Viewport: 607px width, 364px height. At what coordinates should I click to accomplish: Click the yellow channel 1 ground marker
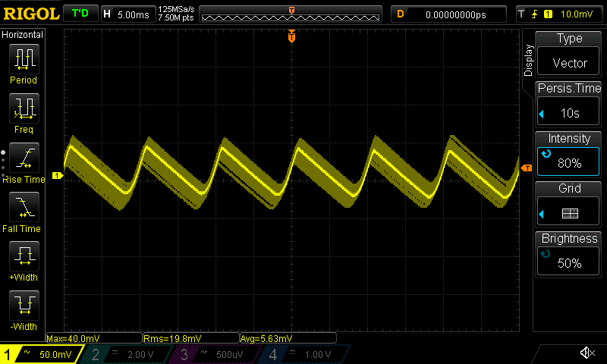pos(58,176)
